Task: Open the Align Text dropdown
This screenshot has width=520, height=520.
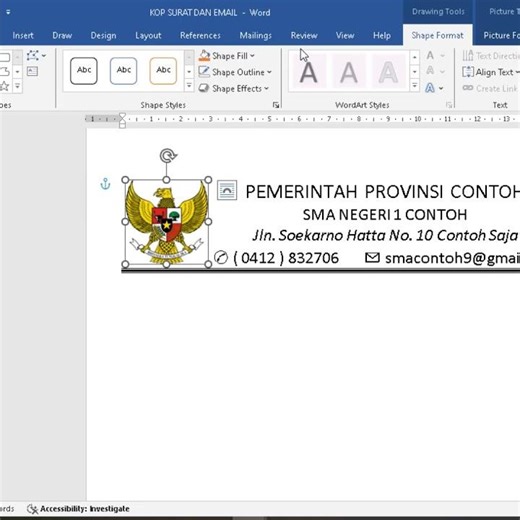Action: tap(491, 72)
